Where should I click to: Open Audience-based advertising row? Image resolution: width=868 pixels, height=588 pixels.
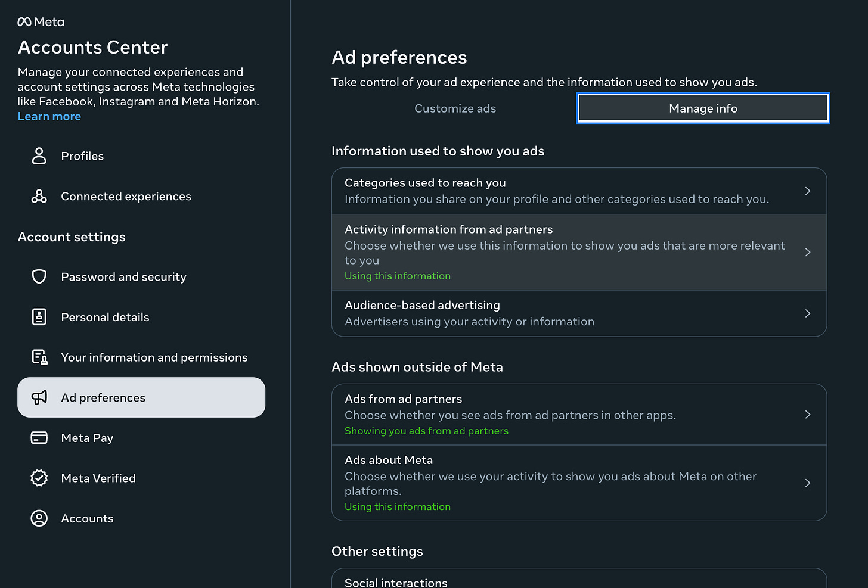tap(579, 313)
